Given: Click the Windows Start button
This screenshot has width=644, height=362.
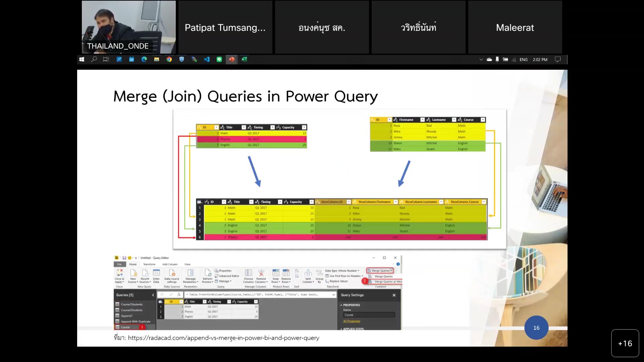Looking at the screenshot, I should click(x=82, y=59).
